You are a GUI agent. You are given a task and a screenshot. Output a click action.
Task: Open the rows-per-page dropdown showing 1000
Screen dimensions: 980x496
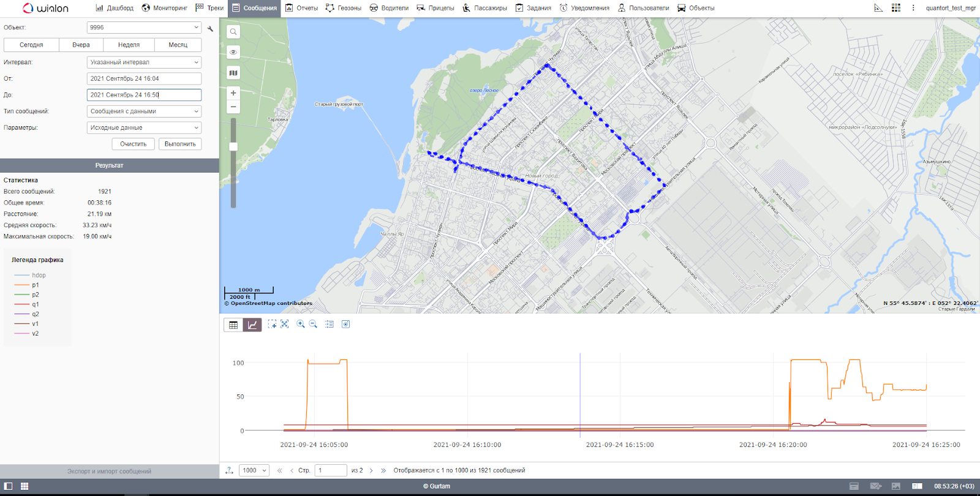coord(254,470)
